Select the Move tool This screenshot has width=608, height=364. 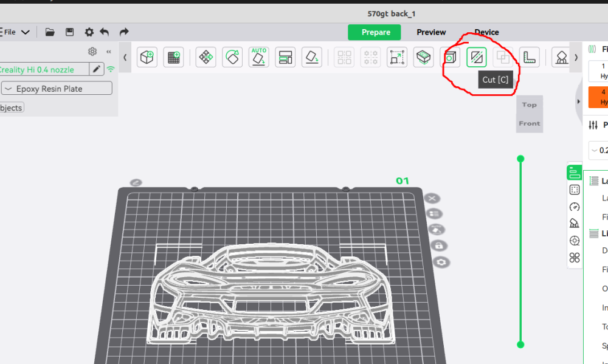pyautogui.click(x=206, y=57)
